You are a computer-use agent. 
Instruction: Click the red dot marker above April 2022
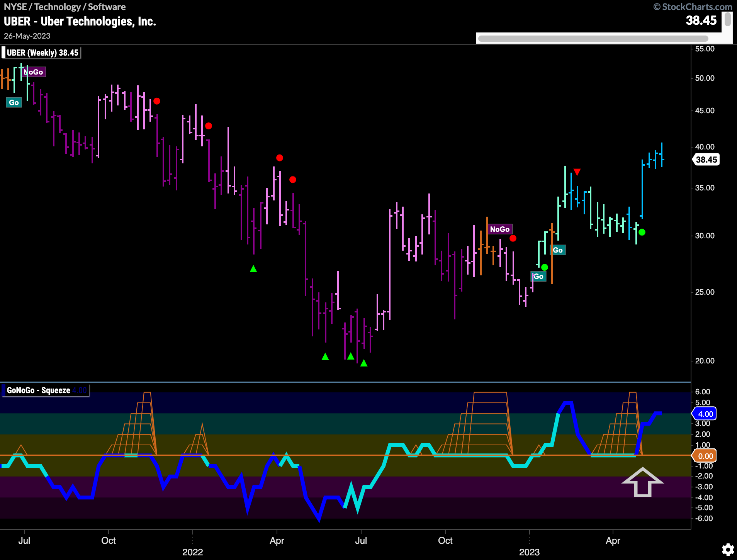280,158
